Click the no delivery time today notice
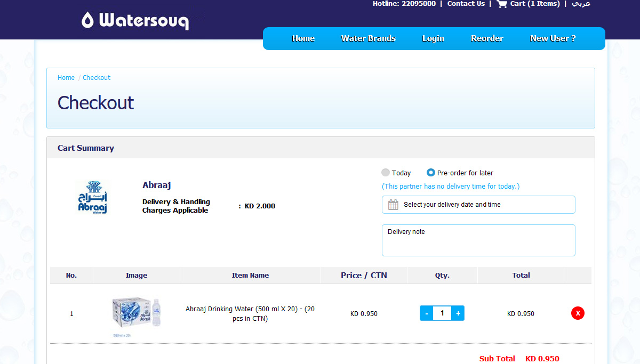Screen dimensions: 640x364 click(451, 187)
